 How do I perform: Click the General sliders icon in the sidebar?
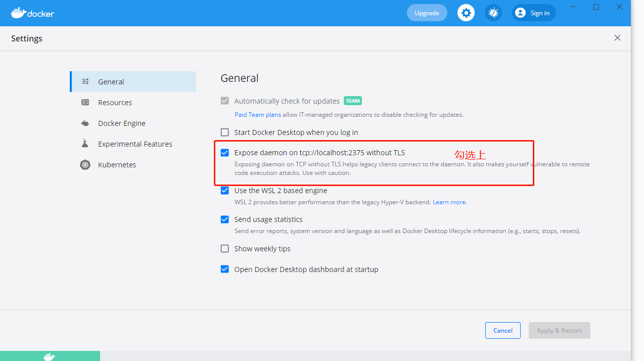[x=85, y=81]
